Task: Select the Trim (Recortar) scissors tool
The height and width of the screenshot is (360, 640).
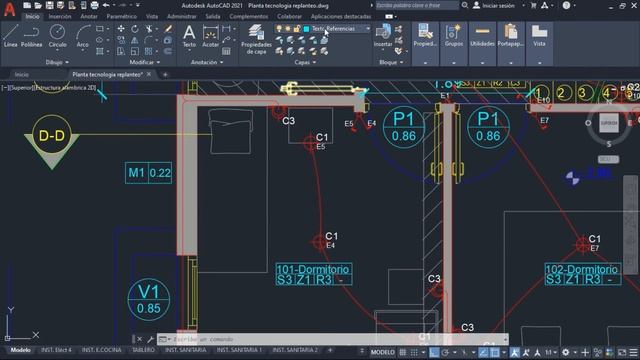Action: coord(149,29)
